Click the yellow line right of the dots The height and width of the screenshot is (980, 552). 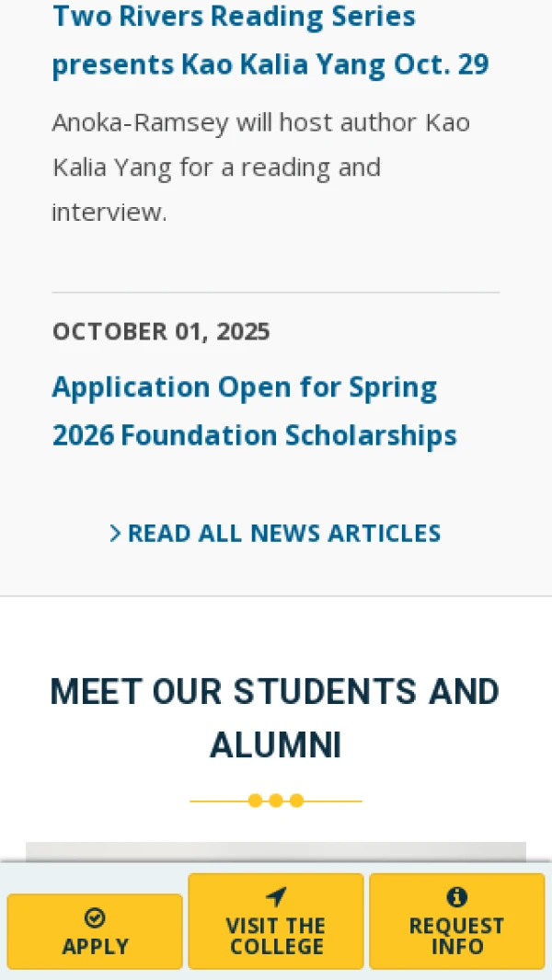pyautogui.click(x=333, y=801)
